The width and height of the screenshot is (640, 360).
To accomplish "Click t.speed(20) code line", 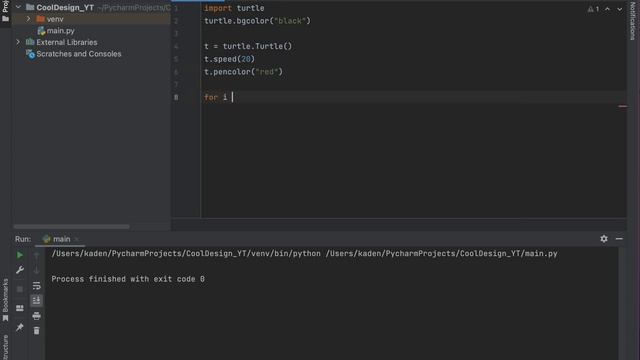I will click(x=229, y=59).
